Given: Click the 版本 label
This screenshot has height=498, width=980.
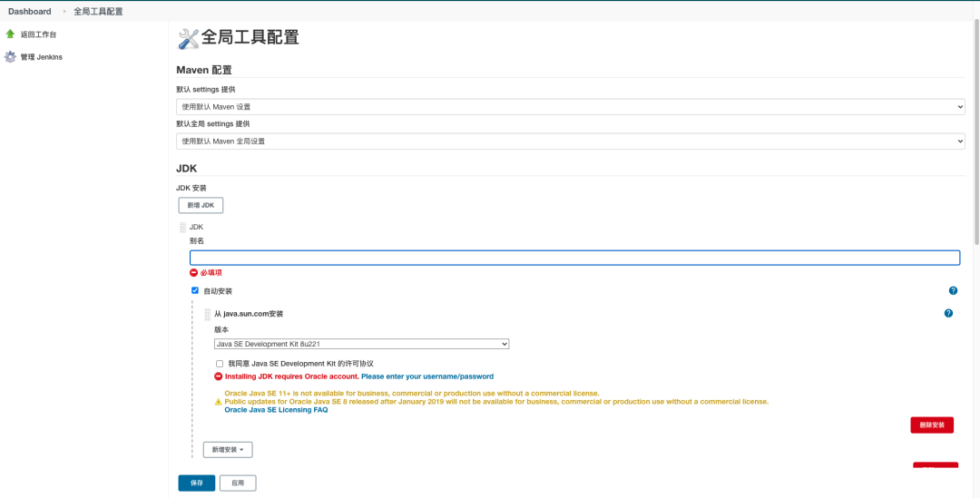Looking at the screenshot, I should click(x=221, y=329).
